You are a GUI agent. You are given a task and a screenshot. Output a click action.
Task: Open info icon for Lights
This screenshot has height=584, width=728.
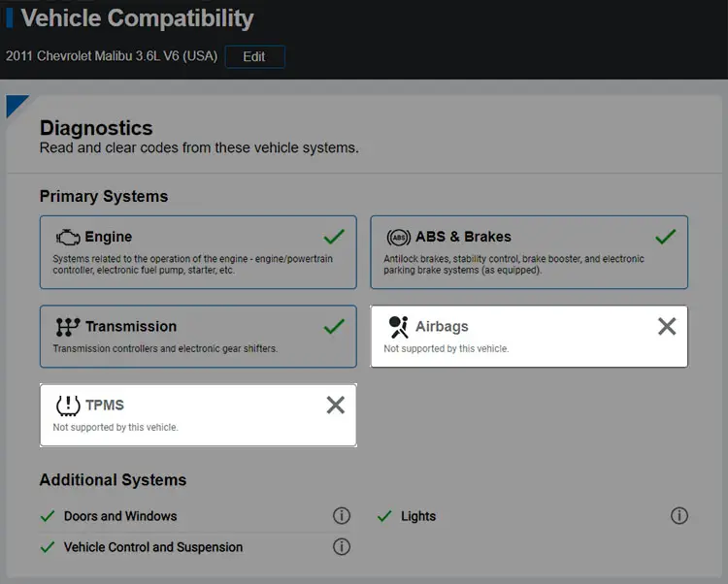[x=679, y=515]
